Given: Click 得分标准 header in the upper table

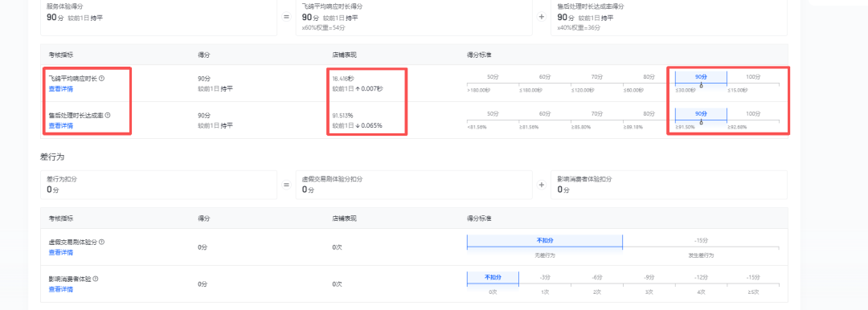Looking at the screenshot, I should tap(479, 55).
